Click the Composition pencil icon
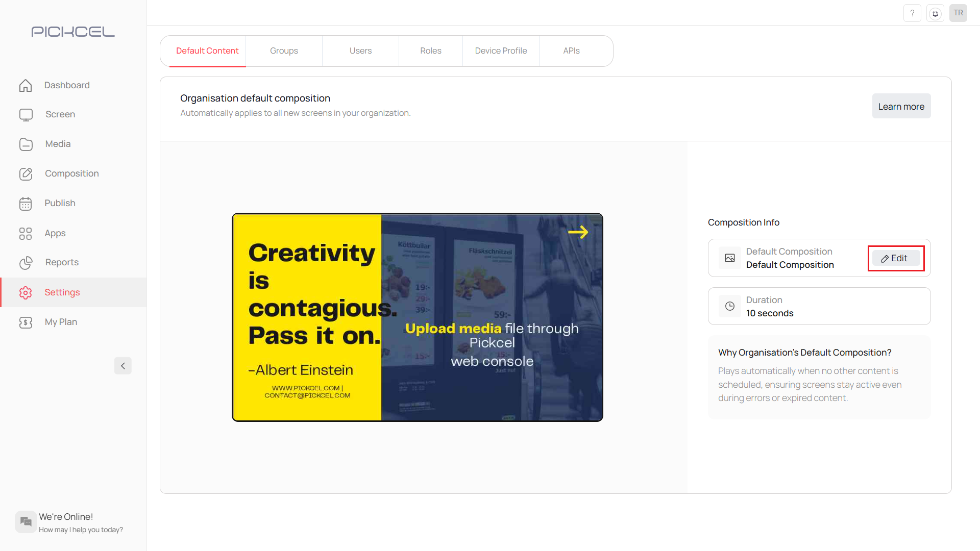The height and width of the screenshot is (551, 980). pyautogui.click(x=26, y=174)
